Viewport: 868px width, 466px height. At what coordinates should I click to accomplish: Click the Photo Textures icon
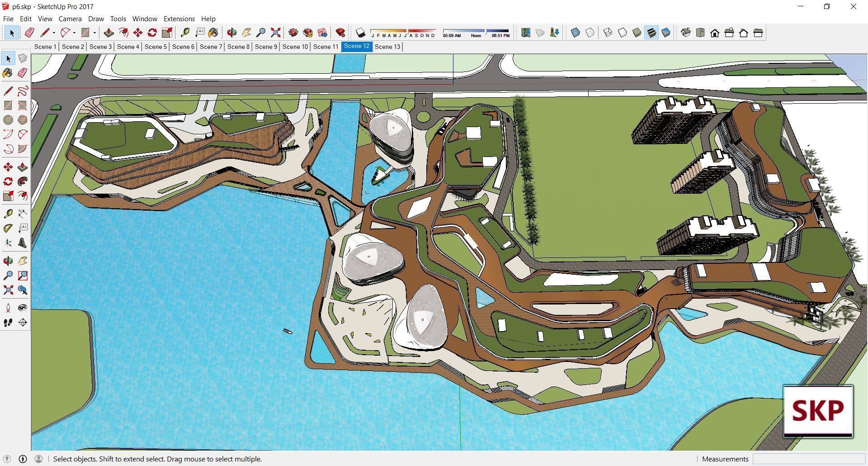pyautogui.click(x=555, y=33)
